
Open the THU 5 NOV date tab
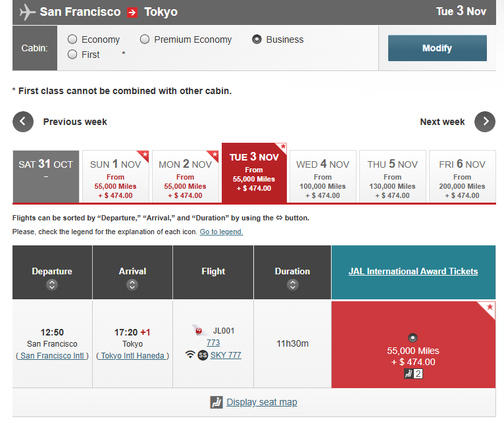(392, 176)
